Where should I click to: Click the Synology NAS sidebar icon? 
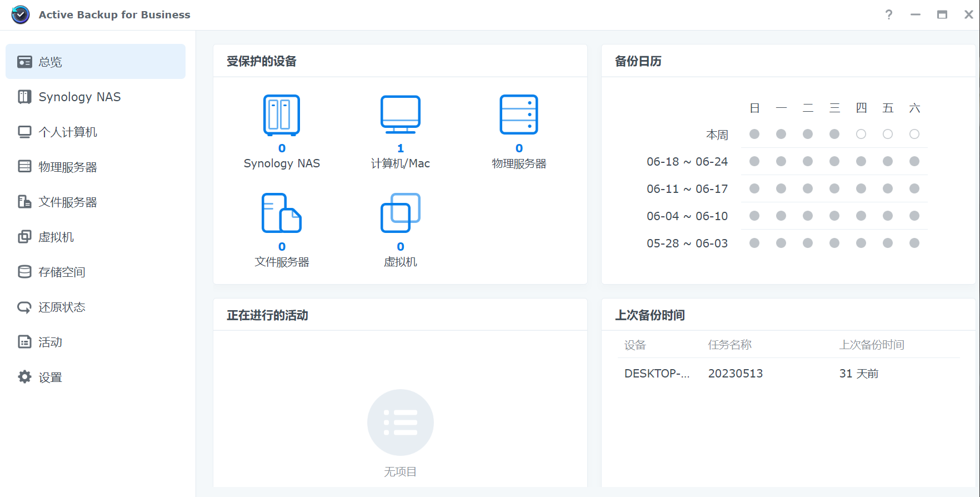pyautogui.click(x=24, y=97)
